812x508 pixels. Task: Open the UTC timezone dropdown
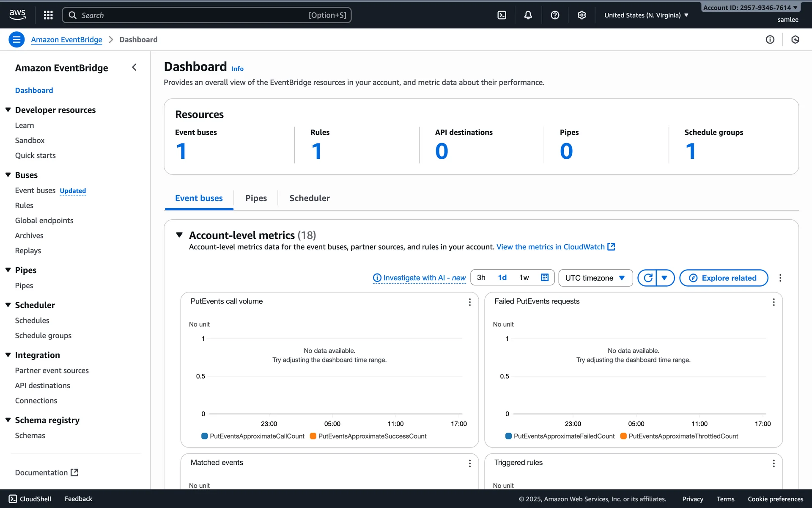point(595,278)
